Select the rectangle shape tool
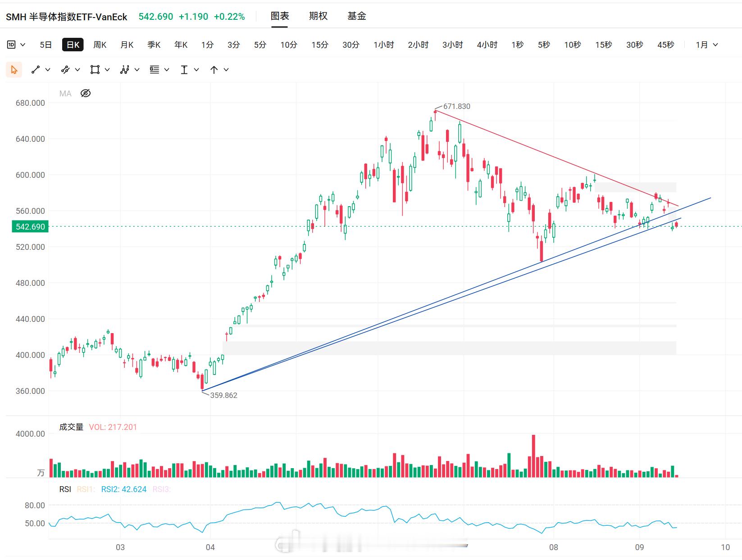Screen dimensions: 742x560 tap(95, 70)
